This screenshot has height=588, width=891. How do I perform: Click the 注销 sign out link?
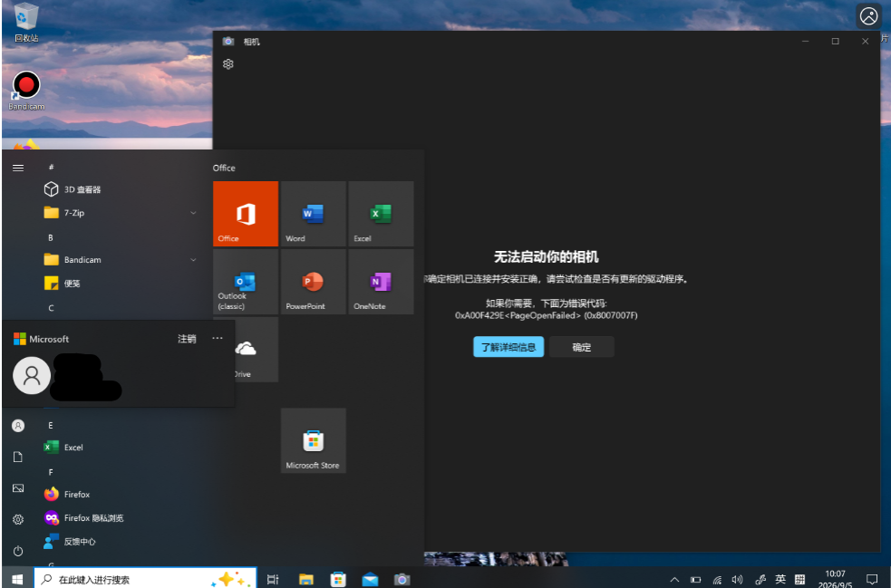tap(187, 339)
